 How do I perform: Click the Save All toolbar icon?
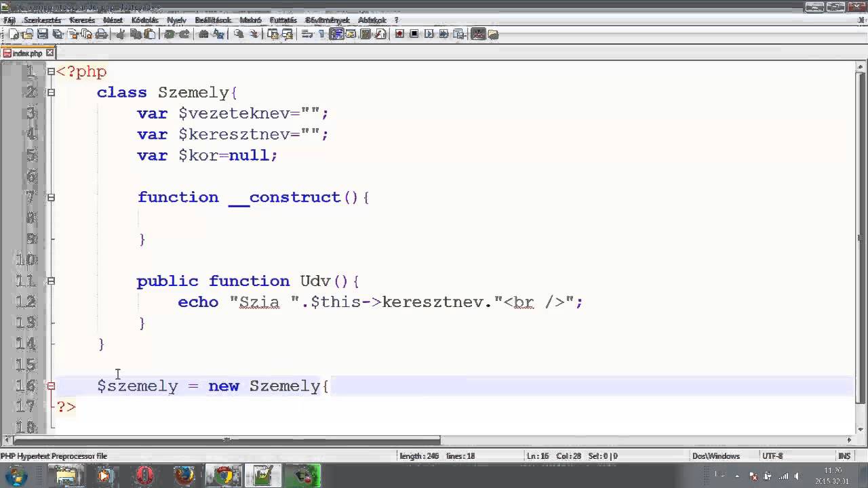pos(58,34)
